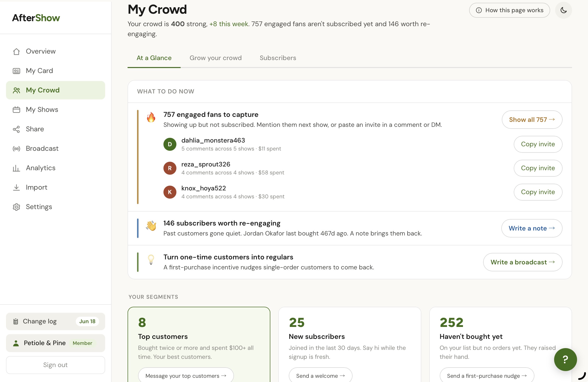Click username dahlia_monstera463
Viewport: 588px width, 382px height.
coord(213,140)
